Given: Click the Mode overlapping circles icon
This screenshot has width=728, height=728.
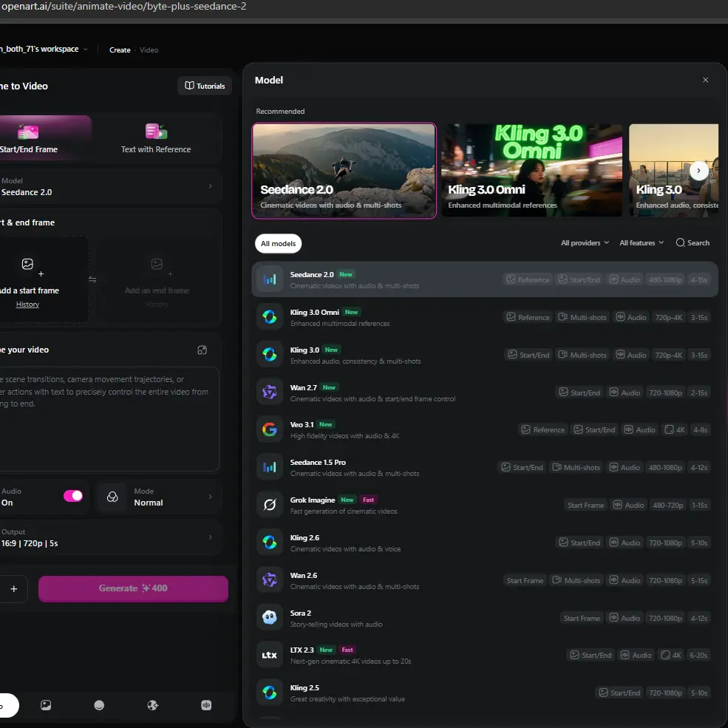Looking at the screenshot, I should pos(112,497).
